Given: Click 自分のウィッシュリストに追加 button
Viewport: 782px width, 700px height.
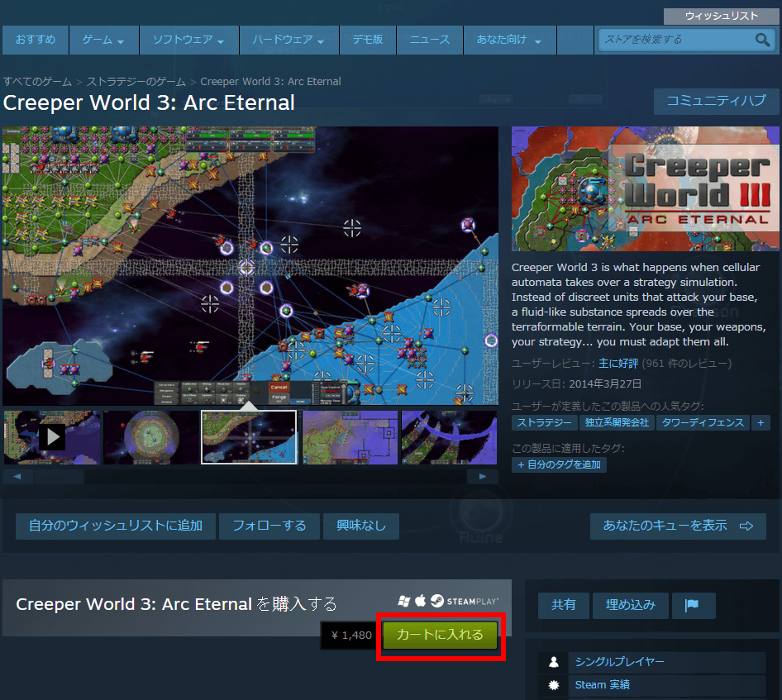Looking at the screenshot, I should [116, 526].
